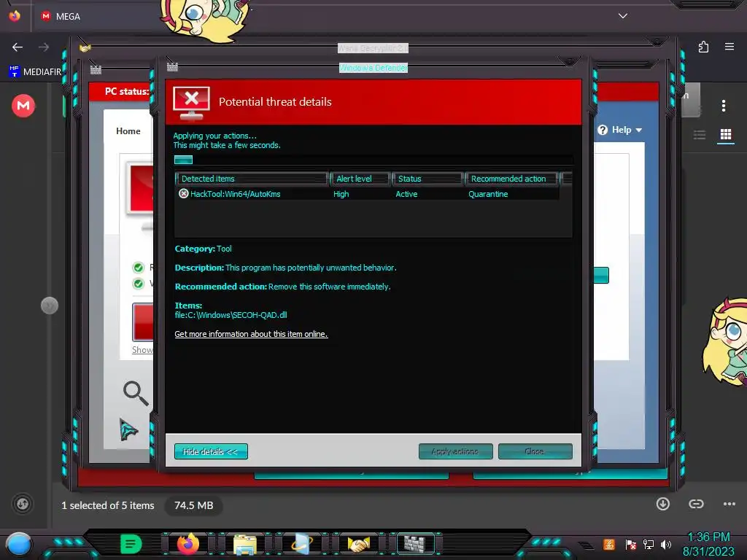This screenshot has height=560, width=747.
Task: Open the blue globe app on the taskbar
Action: coord(302,544)
